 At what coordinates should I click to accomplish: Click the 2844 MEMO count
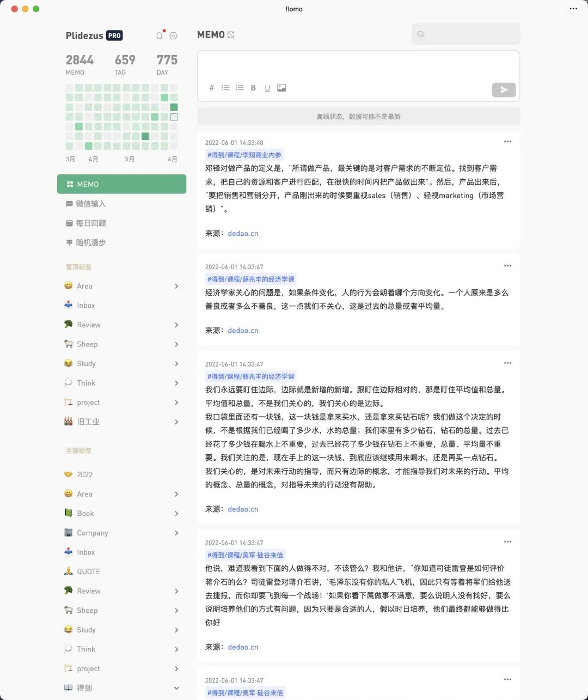79,64
